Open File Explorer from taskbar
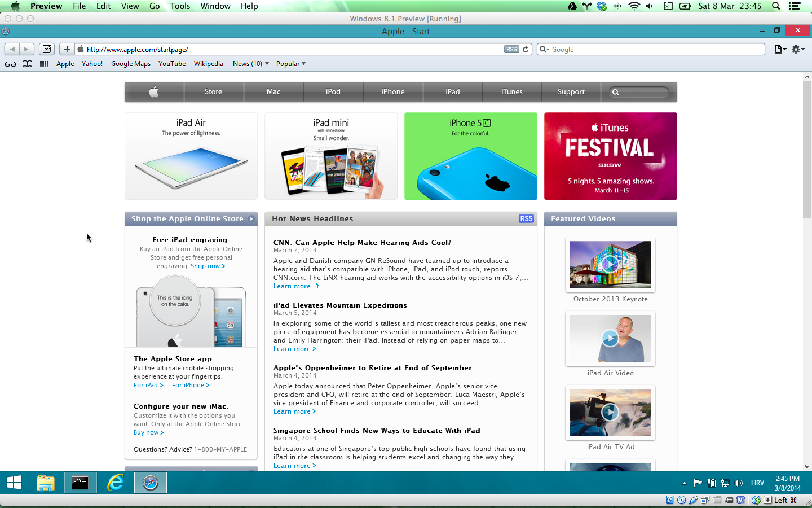The image size is (812, 508). click(46, 483)
